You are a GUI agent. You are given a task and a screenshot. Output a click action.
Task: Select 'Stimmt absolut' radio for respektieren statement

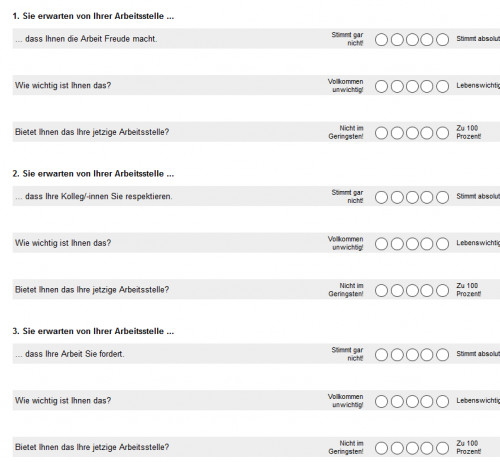coord(443,197)
